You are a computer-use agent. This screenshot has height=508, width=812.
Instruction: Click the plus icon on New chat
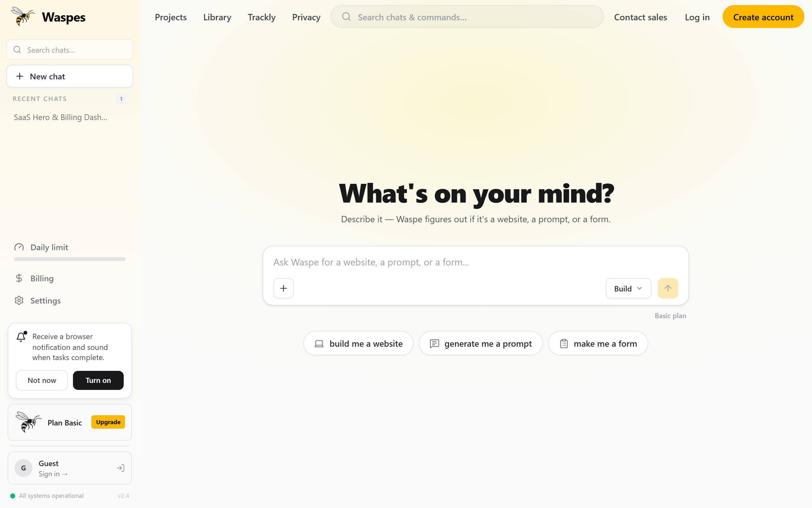tap(20, 76)
